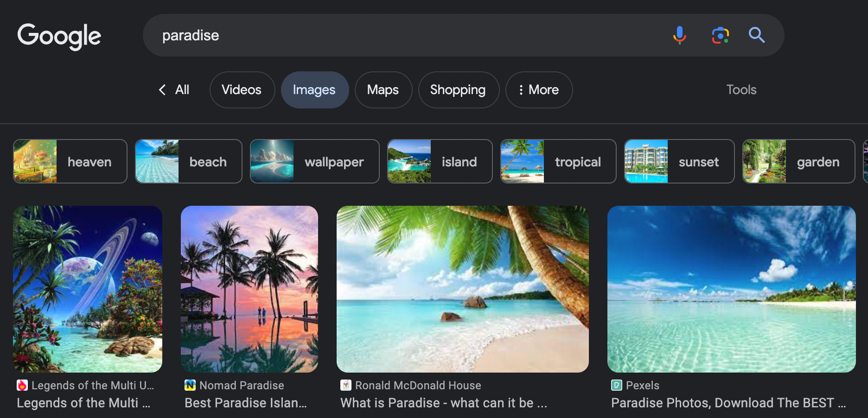This screenshot has height=418, width=868.
Task: Click the Legends of the Multi U... favicon
Action: [x=22, y=385]
